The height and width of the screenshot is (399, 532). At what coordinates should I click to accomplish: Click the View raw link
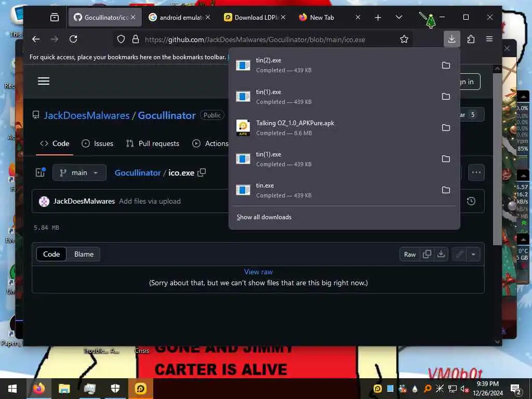tap(258, 272)
